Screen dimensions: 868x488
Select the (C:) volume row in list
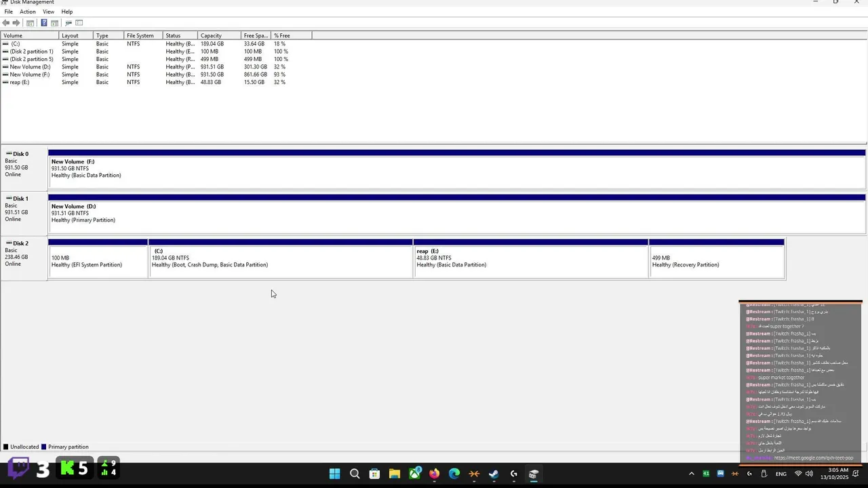(156, 44)
